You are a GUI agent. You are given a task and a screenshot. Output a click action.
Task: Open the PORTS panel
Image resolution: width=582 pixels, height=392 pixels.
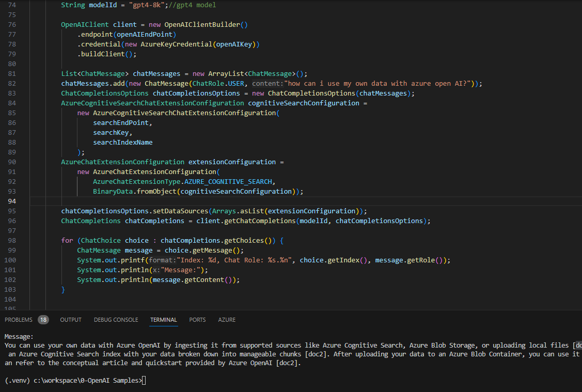197,319
